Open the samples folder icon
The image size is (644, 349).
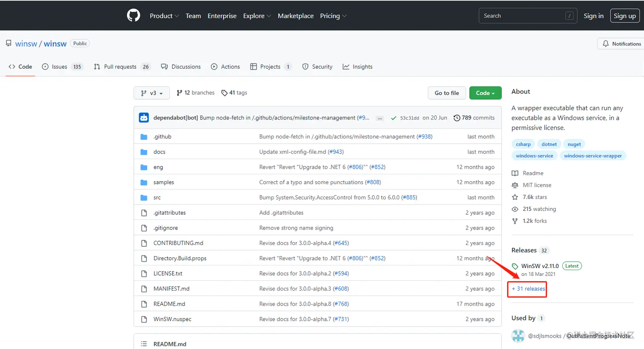click(144, 182)
